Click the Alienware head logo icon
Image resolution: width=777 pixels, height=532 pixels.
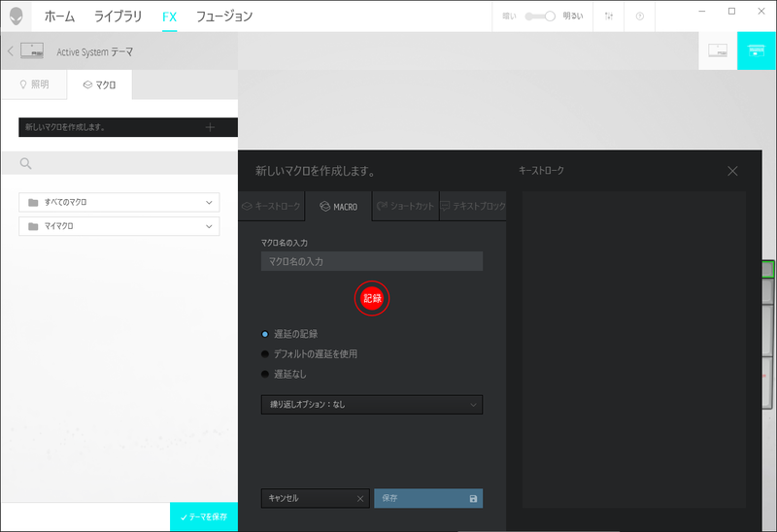coord(17,16)
